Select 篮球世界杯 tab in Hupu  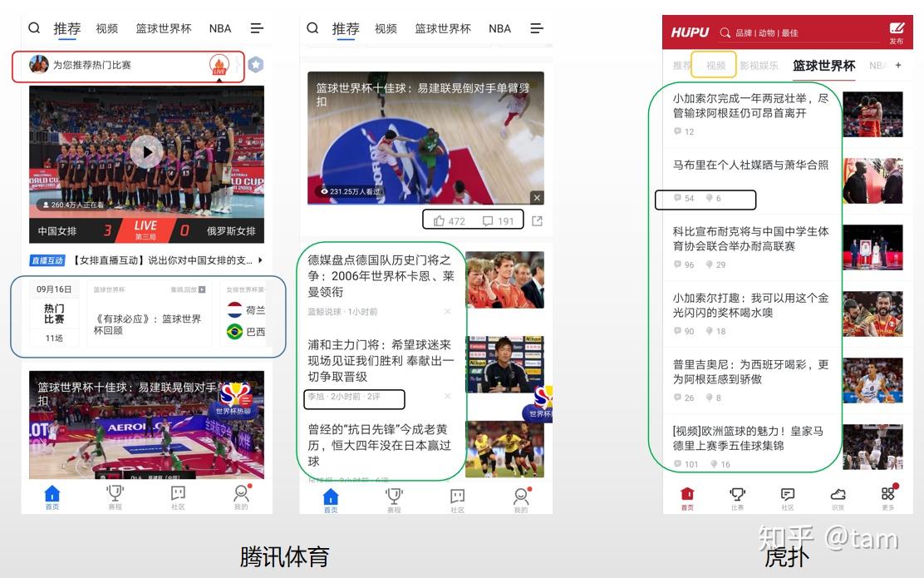pos(823,66)
